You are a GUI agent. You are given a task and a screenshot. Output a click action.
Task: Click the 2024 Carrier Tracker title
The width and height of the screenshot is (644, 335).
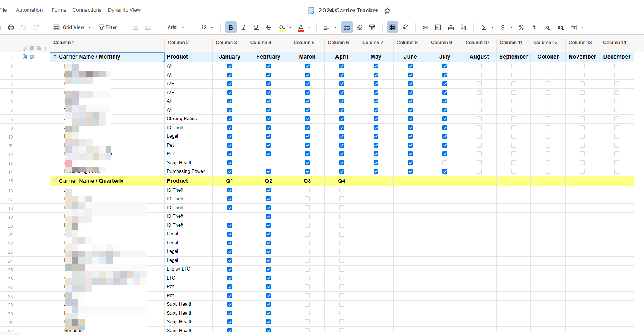point(348,11)
